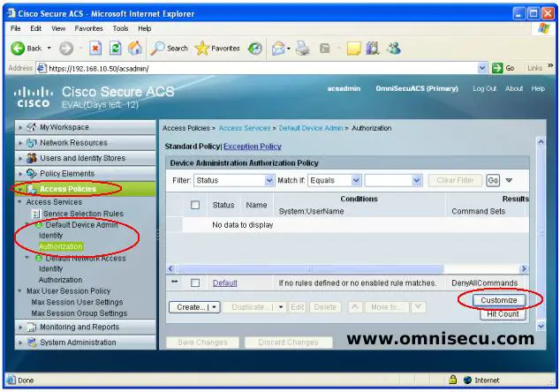Click the Default Device Admin breadcrumb
The width and height of the screenshot is (560, 392).
311,128
